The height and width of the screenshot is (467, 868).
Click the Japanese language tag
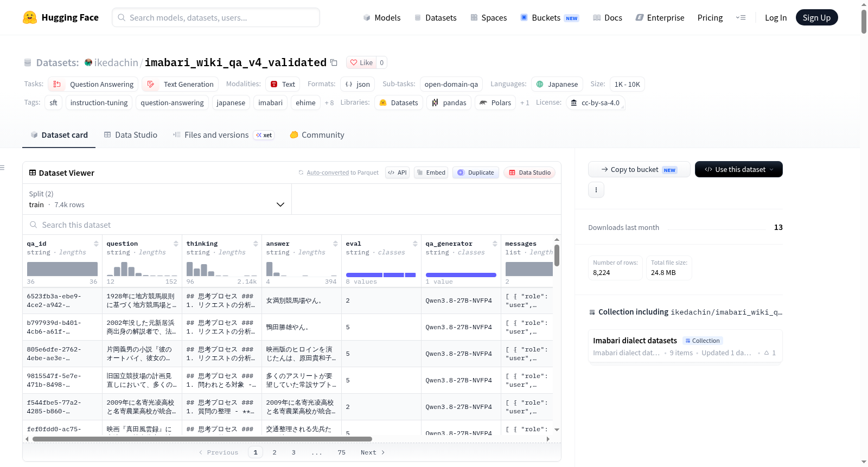pyautogui.click(x=557, y=84)
